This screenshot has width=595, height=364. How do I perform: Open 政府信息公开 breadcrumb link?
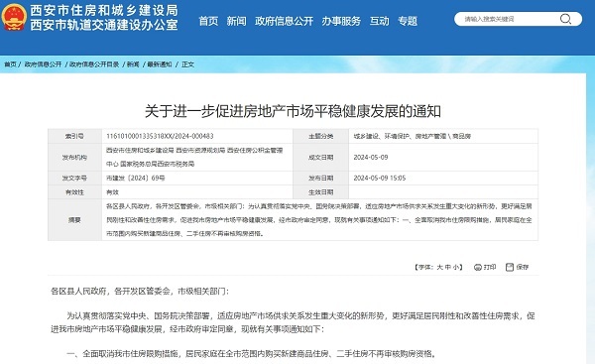click(x=43, y=64)
